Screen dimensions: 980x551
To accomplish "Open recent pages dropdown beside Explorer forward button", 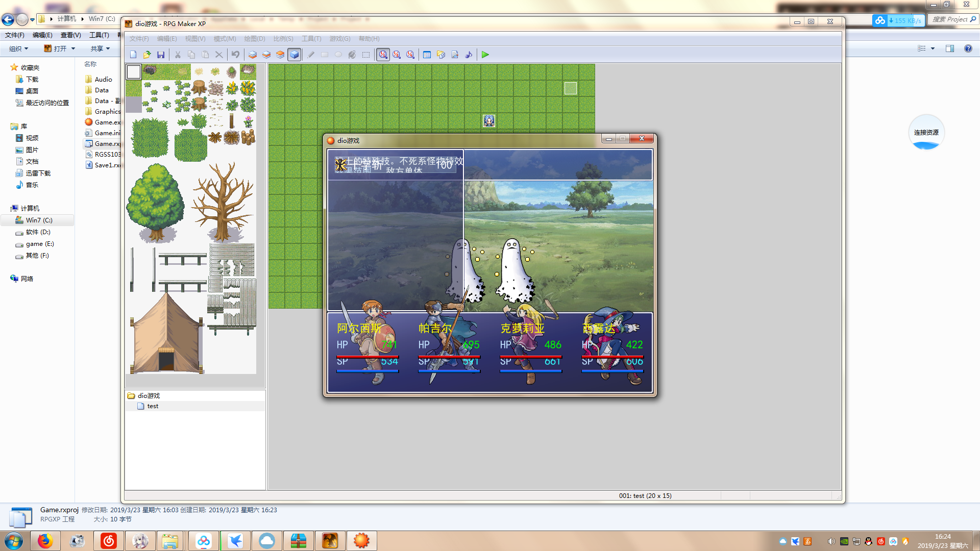I will pos(32,19).
